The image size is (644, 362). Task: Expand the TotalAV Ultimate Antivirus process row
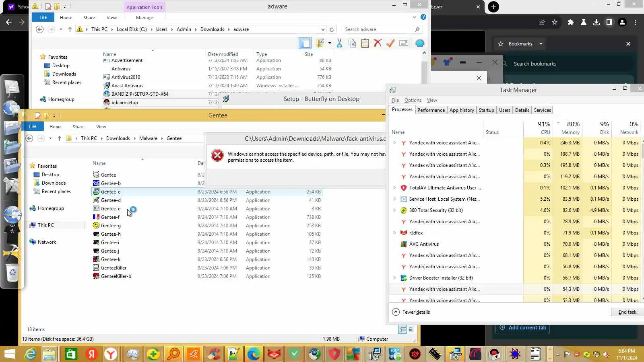tap(394, 188)
